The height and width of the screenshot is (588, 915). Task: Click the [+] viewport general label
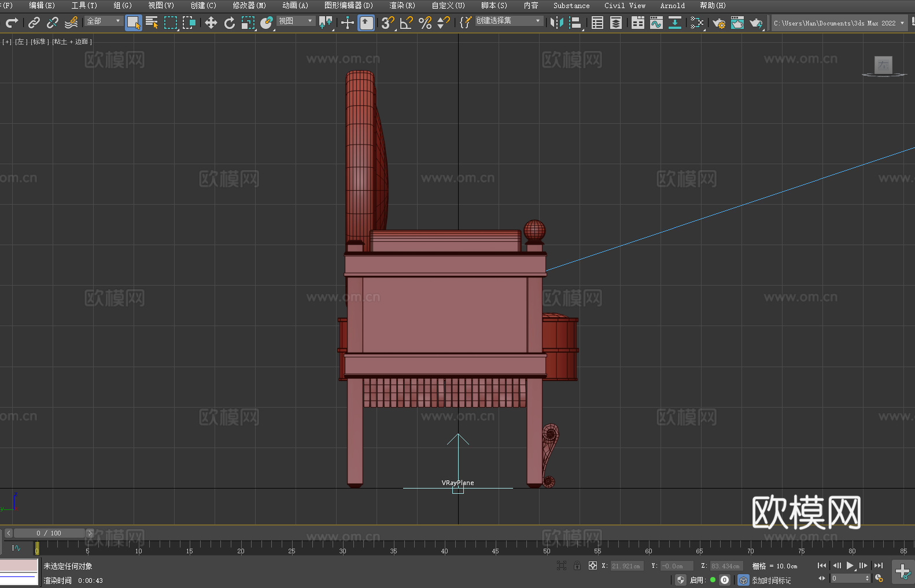7,42
